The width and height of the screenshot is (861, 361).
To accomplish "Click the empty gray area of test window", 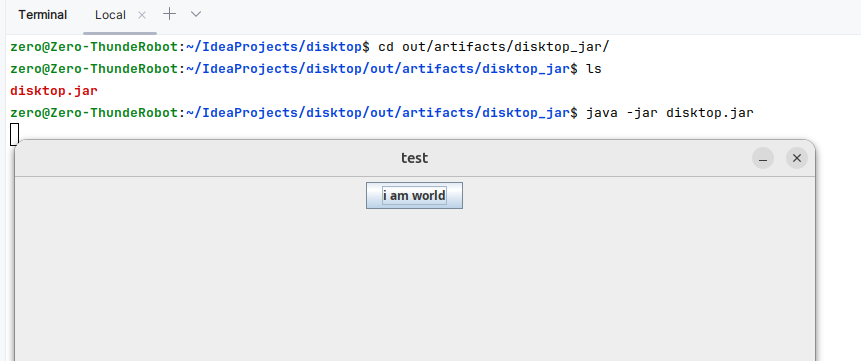I will pyautogui.click(x=415, y=280).
